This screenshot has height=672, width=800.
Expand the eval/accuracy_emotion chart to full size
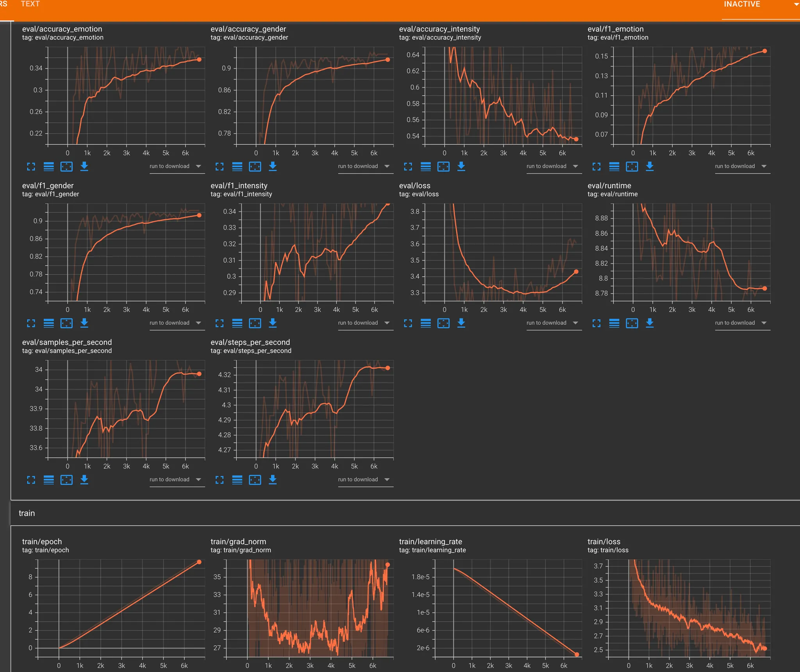(31, 167)
